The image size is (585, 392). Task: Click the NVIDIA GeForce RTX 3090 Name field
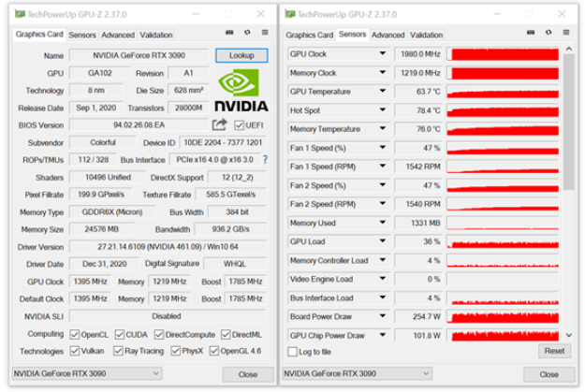tap(139, 55)
